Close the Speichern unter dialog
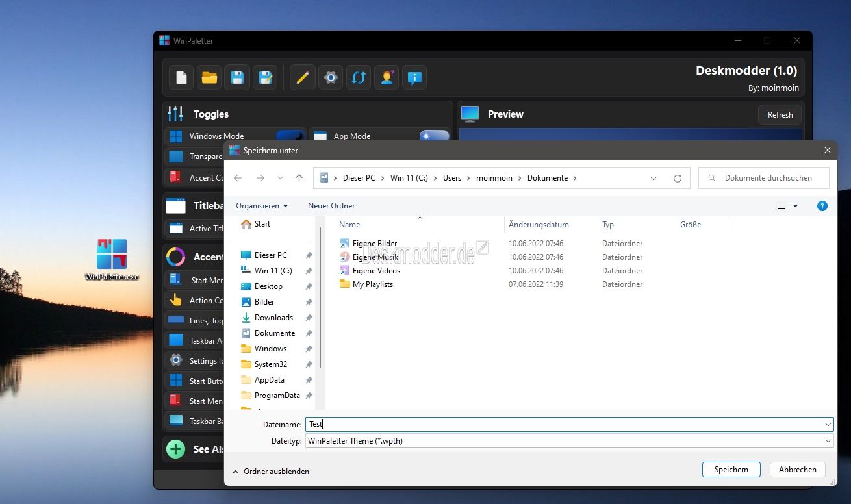The image size is (851, 504). coord(827,151)
